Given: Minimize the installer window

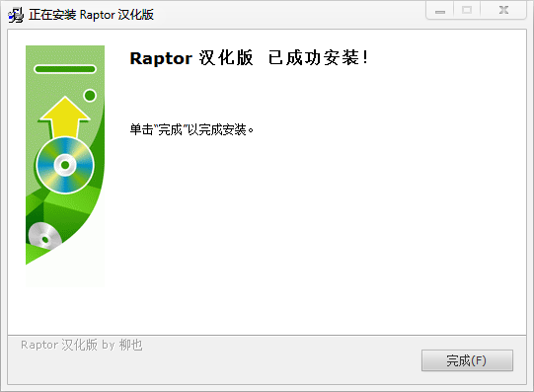Looking at the screenshot, I should tap(439, 10).
